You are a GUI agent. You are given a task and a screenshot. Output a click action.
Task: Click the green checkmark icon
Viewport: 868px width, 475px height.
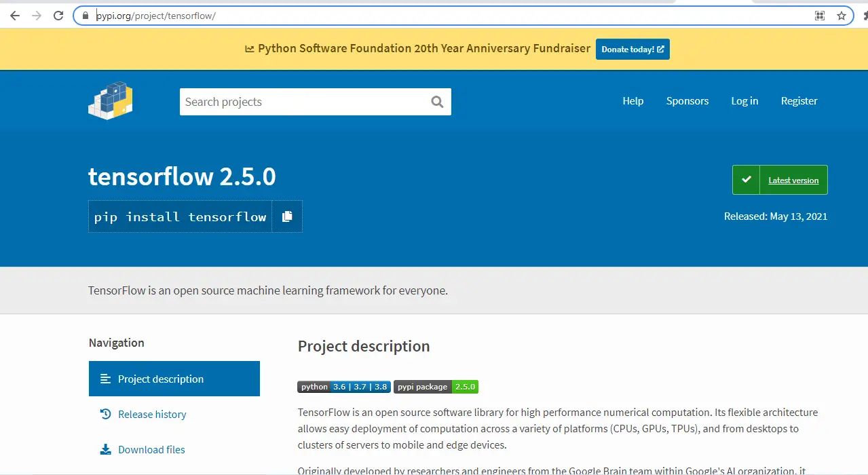click(747, 180)
